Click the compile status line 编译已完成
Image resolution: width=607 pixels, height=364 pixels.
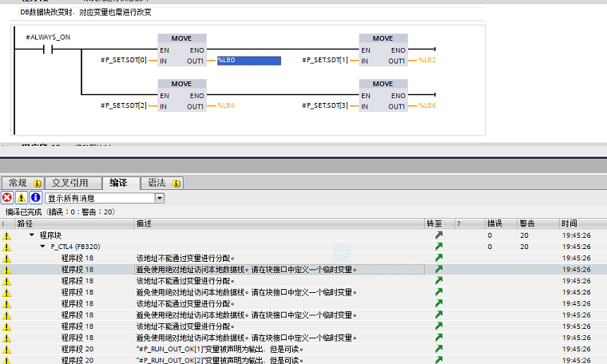(61, 212)
